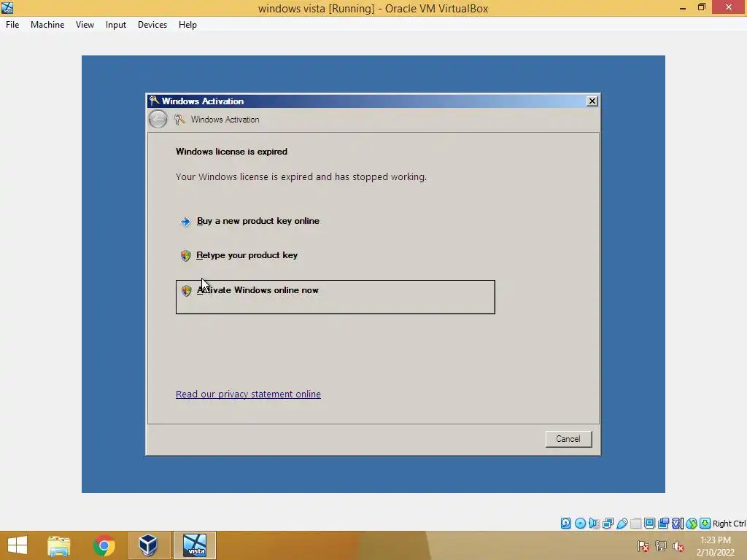The width and height of the screenshot is (747, 560).
Task: Click the mouse integration status icon
Action: [x=692, y=524]
